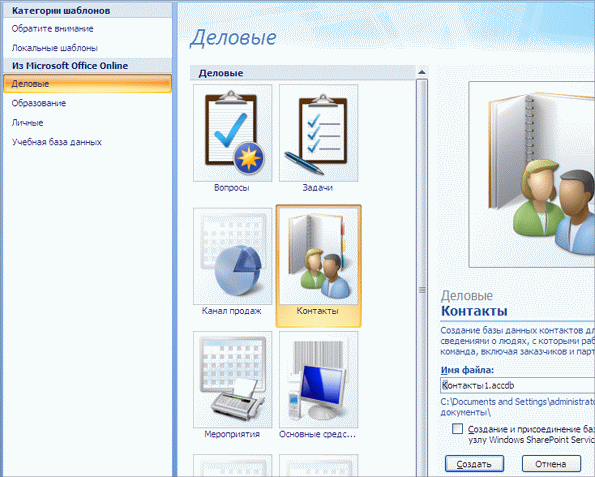Select the Мероприятия template icon
Image resolution: width=595 pixels, height=477 pixels.
point(232,379)
